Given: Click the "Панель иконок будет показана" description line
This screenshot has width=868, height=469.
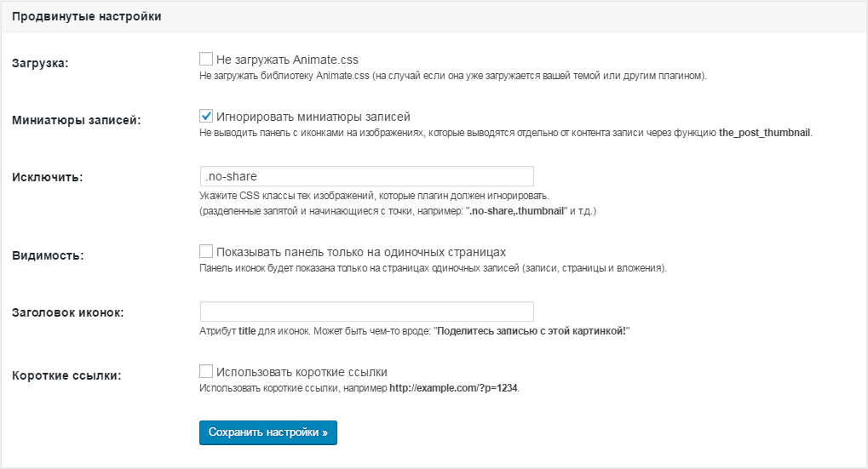Looking at the screenshot, I should [x=433, y=268].
